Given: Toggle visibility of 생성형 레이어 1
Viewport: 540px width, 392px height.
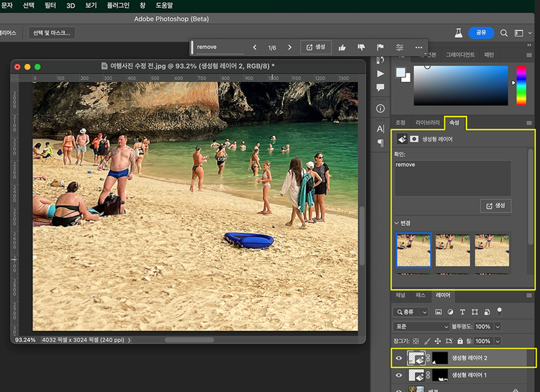Looking at the screenshot, I should click(x=398, y=375).
